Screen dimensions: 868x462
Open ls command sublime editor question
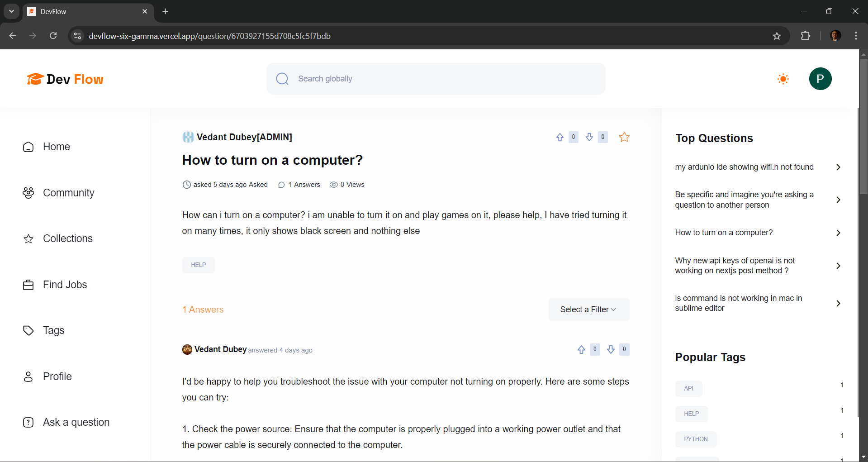pos(738,303)
